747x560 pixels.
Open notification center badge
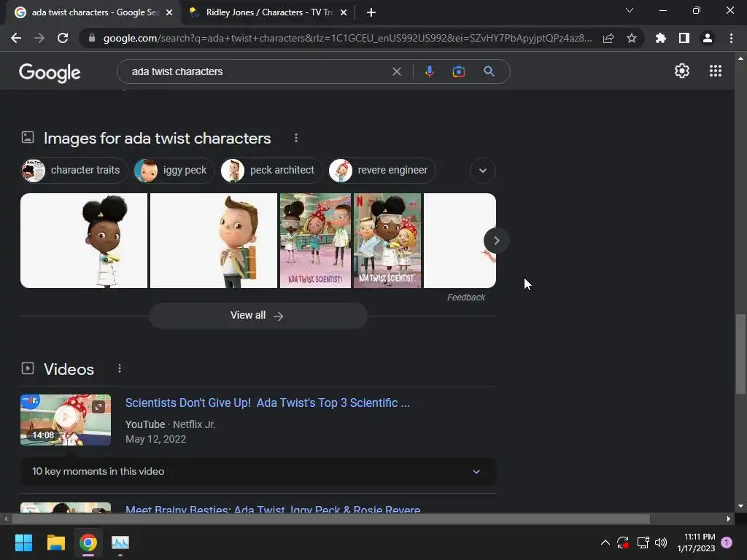(727, 542)
